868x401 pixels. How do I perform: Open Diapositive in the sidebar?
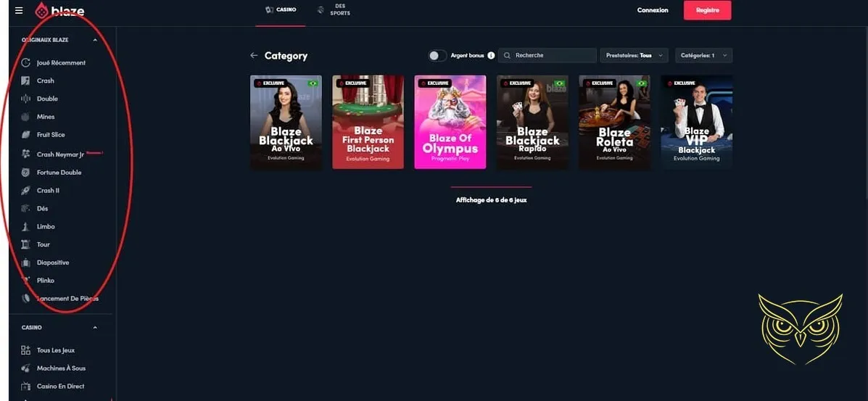53,262
